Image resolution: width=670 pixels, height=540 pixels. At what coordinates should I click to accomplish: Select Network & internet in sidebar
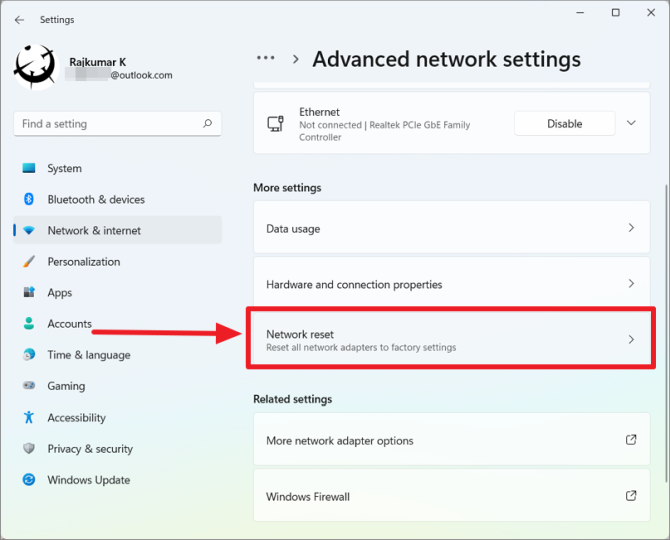(94, 230)
